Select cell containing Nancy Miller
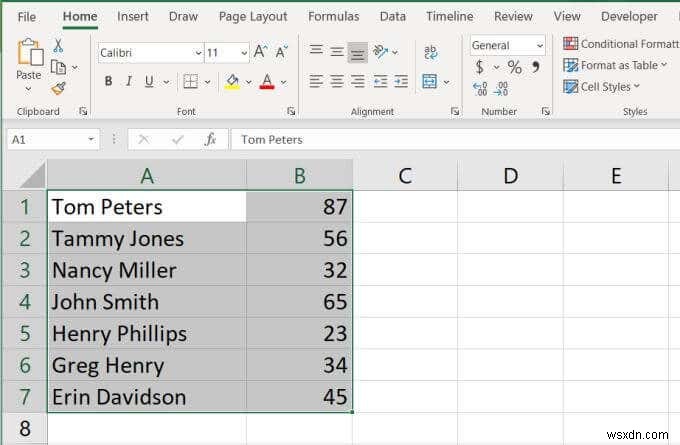 (x=147, y=270)
